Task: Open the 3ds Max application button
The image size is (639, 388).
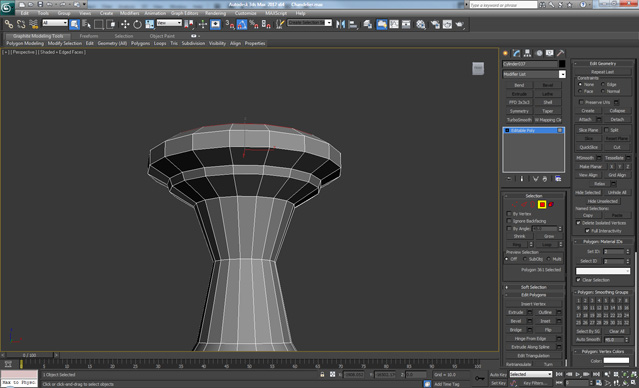Action: click(7, 7)
